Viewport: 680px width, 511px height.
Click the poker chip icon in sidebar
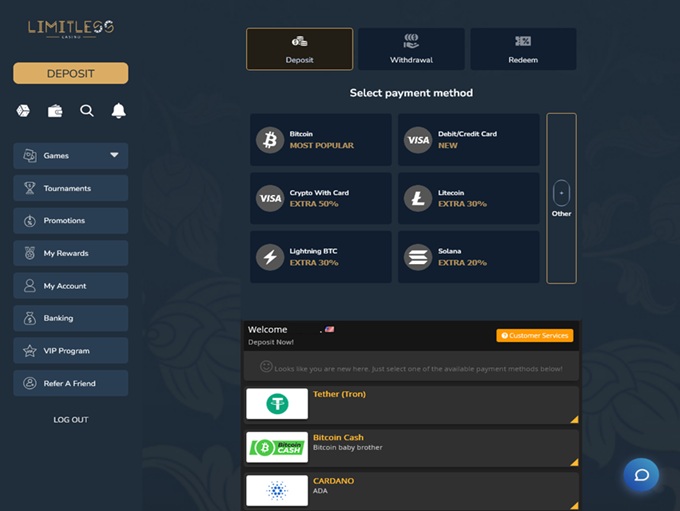[23, 110]
